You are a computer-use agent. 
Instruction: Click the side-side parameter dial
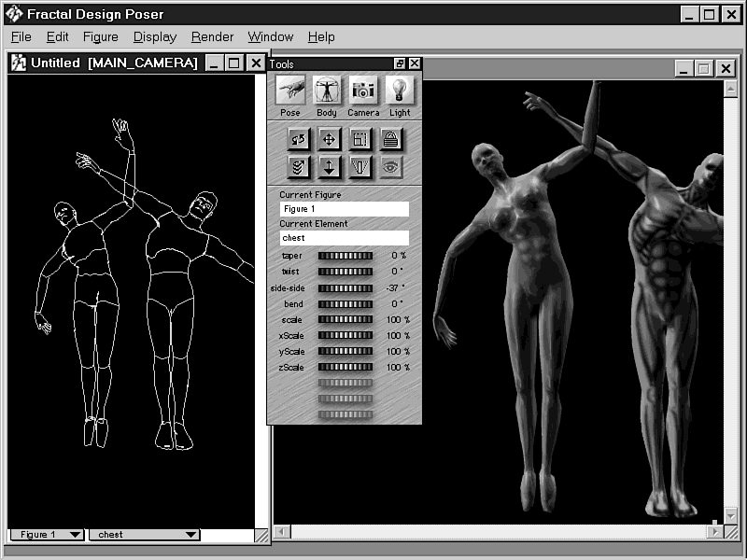coord(345,288)
